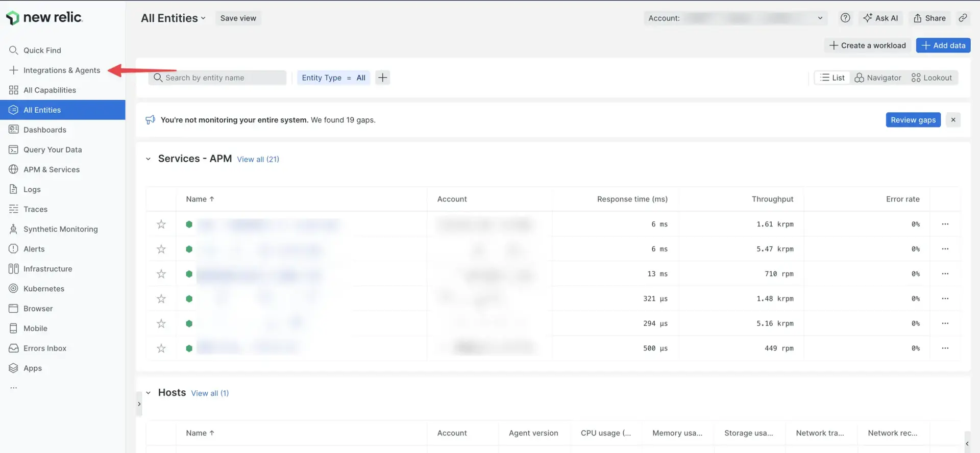The width and height of the screenshot is (980, 453).
Task: Click the plus icon to add filter
Action: coord(382,78)
